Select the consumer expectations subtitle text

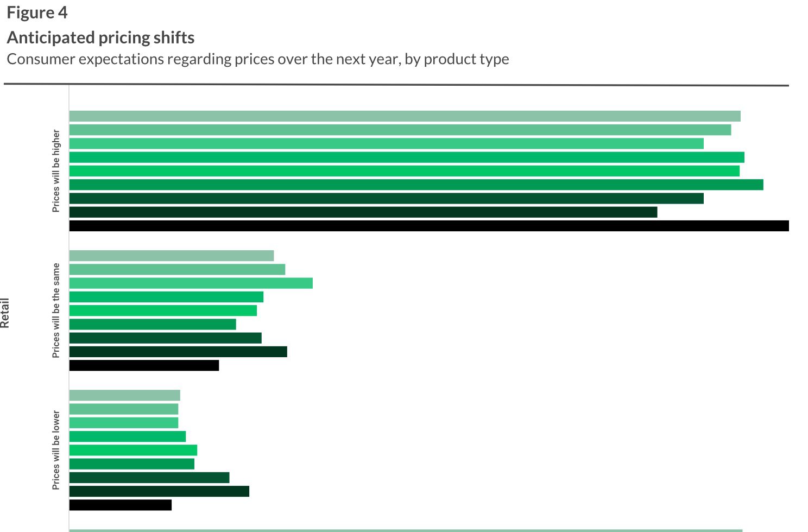pyautogui.click(x=257, y=59)
